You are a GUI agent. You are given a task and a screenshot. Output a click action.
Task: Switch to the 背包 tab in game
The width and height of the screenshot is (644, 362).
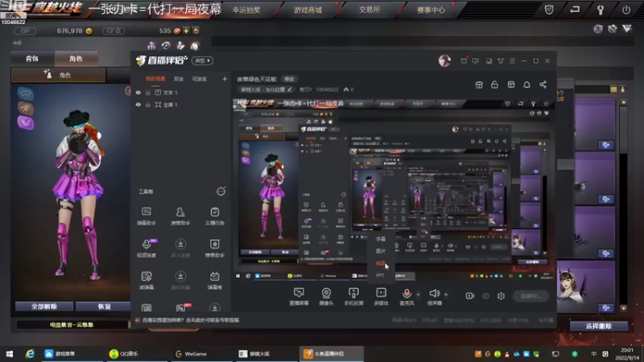coord(32,59)
